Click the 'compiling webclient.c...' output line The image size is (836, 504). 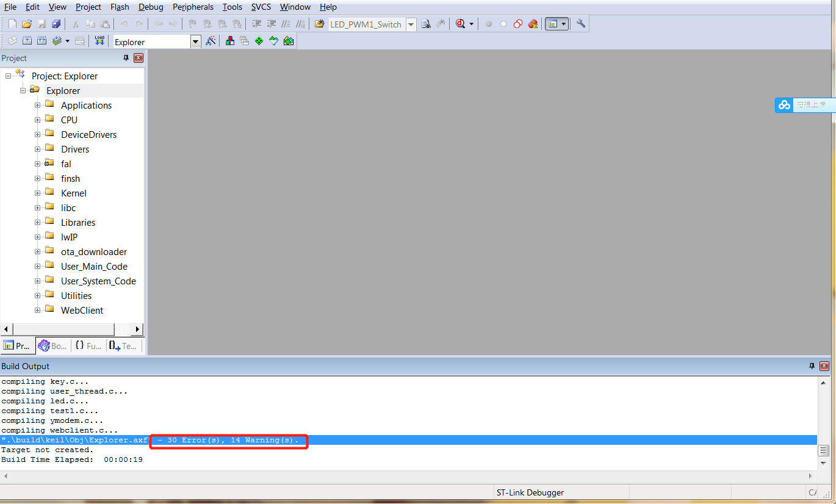(60, 430)
